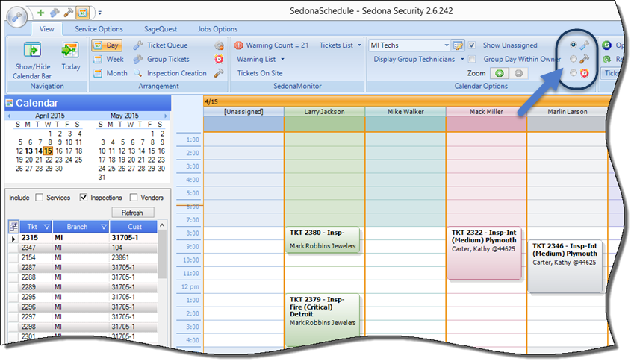The height and width of the screenshot is (364, 634).
Task: Open the ticket list grid options icon
Action: (x=13, y=226)
